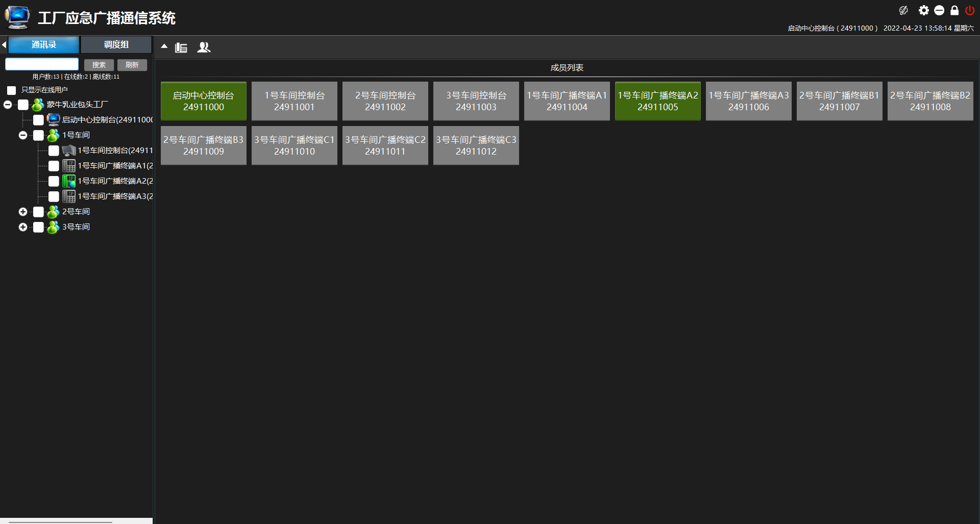Viewport: 980px width, 524px height.
Task: Switch to the 通讯录 tab
Action: pyautogui.click(x=44, y=45)
